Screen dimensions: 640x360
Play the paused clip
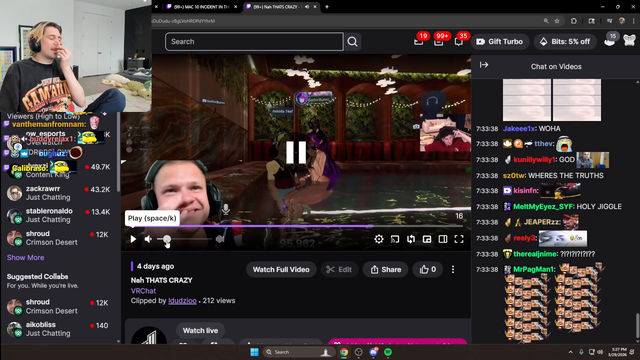[133, 239]
